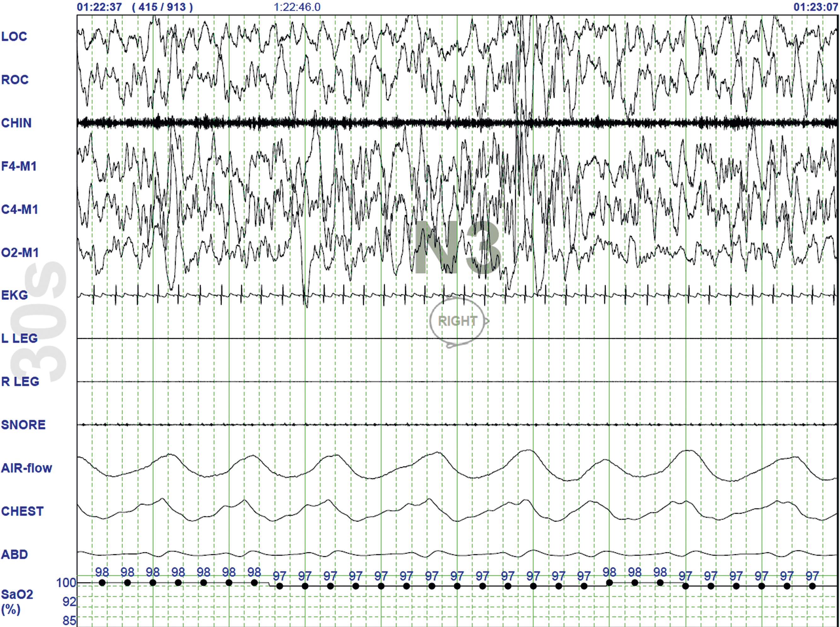Click the EKG channel label

click(14, 295)
